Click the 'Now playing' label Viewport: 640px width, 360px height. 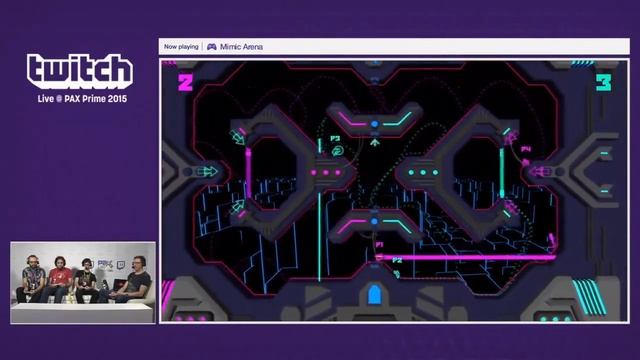[181, 47]
